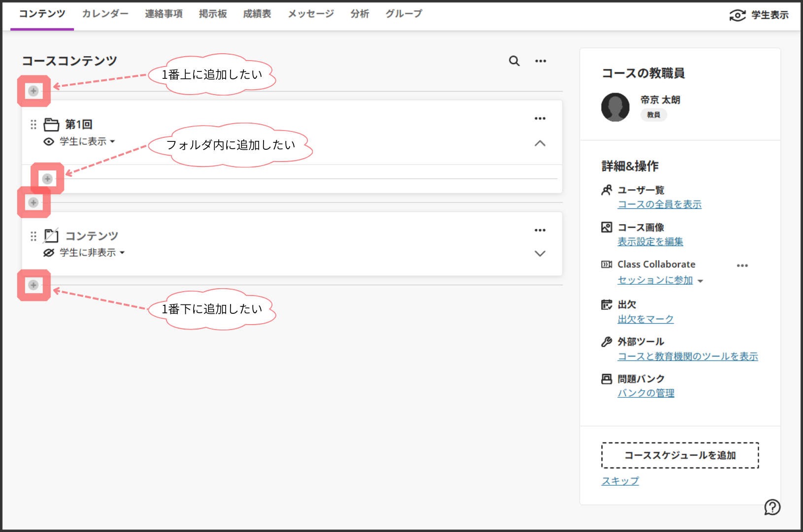Click コーススケジュールを追加 button
This screenshot has height=532, width=803.
680,455
